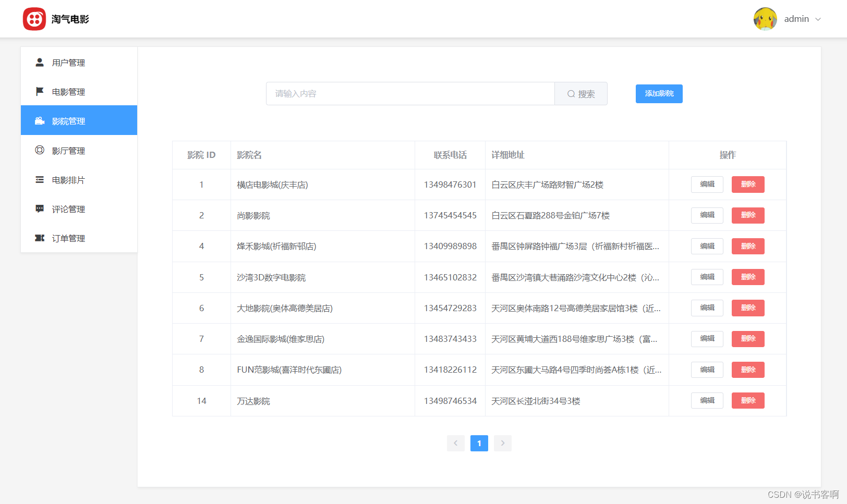Click cinema name 万达影院
This screenshot has height=504, width=847.
tap(253, 401)
